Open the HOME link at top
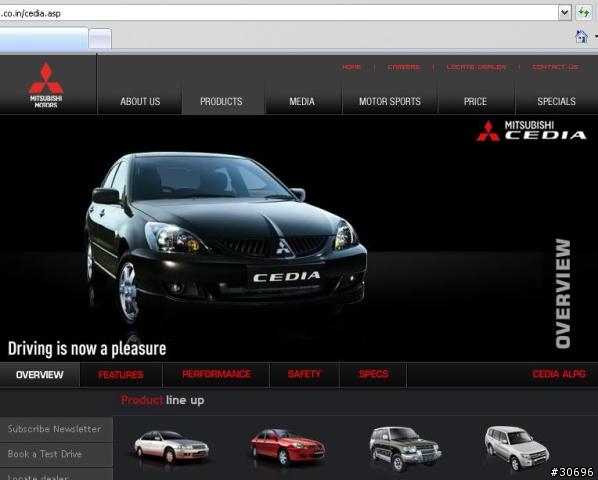The height and width of the screenshot is (480, 598). 352,67
